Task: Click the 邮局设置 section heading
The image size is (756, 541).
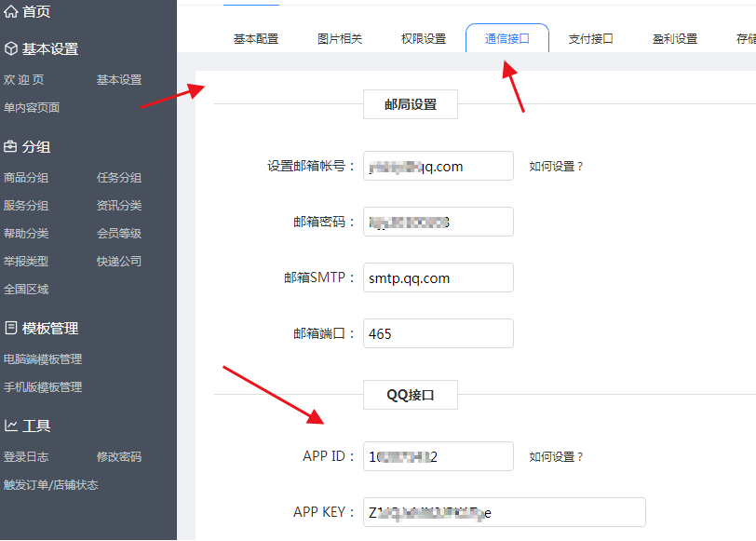Action: (411, 104)
